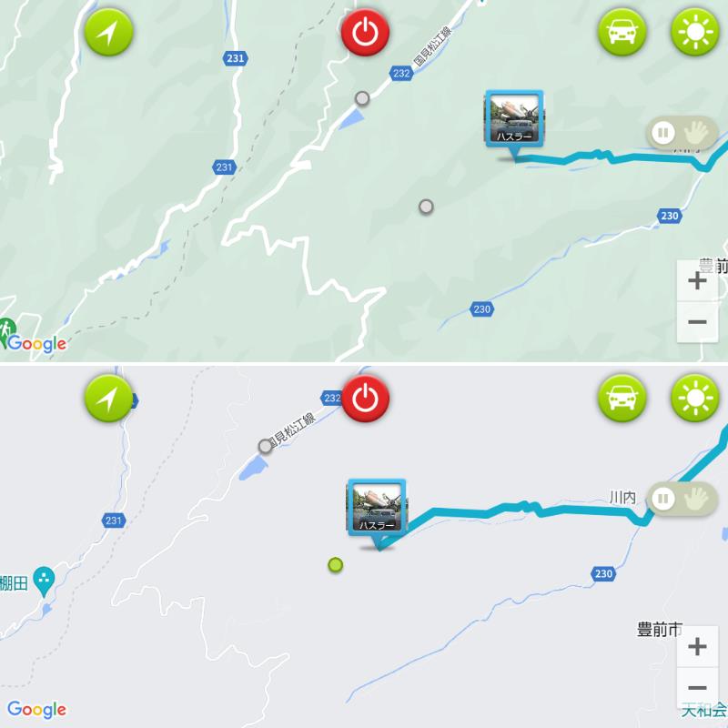Viewport: 728px width, 728px height.
Task: Toggle the pause/hand switch on terrain map
Action: pyautogui.click(x=682, y=133)
